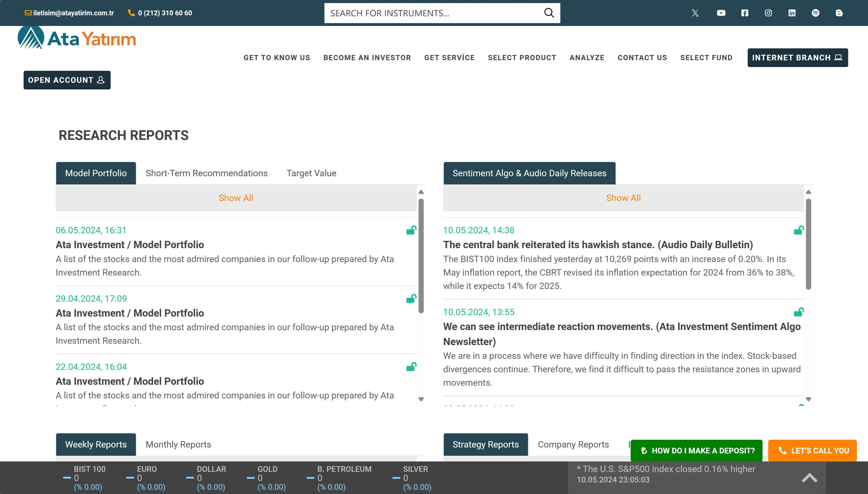Click the SILVER ticker entry
This screenshot has width=868, height=494.
pyautogui.click(x=412, y=478)
